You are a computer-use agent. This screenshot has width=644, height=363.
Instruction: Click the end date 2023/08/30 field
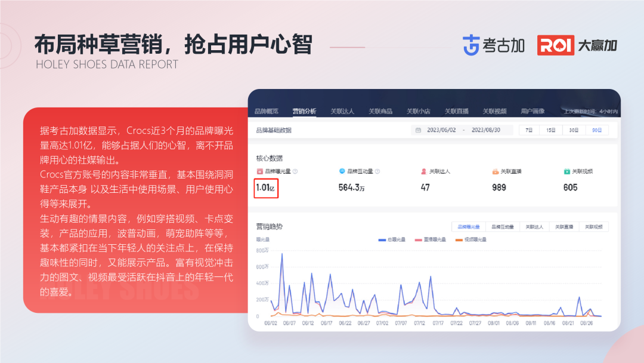486,130
